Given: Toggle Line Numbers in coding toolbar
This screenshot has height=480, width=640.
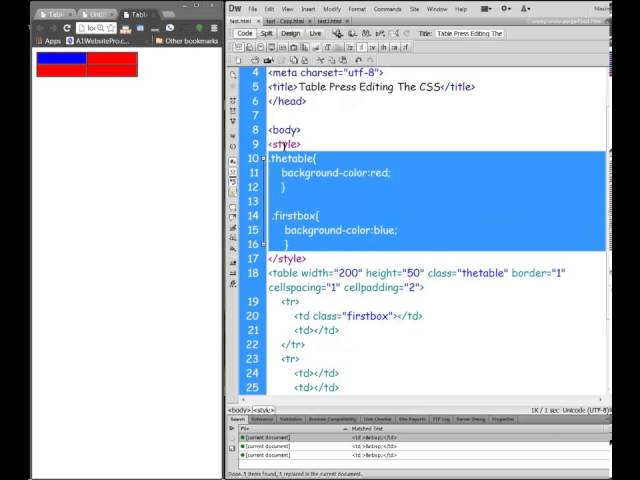Looking at the screenshot, I should tap(233, 162).
